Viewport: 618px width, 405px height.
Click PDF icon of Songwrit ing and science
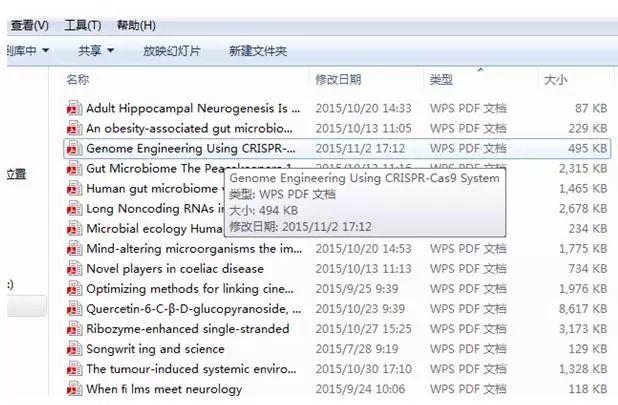click(74, 349)
